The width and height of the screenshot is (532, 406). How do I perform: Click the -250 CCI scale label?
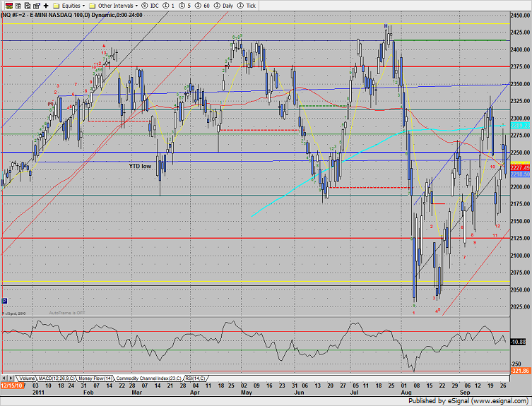pyautogui.click(x=516, y=364)
